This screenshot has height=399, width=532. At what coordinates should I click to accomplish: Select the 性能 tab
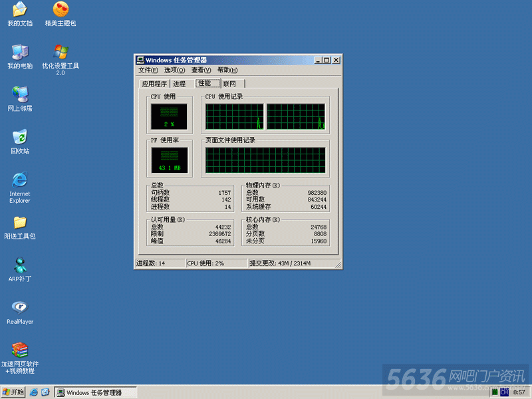[x=207, y=83]
